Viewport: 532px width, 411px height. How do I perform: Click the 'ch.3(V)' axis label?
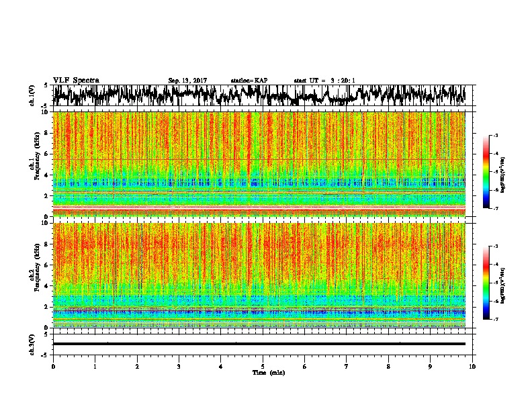(x=32, y=345)
